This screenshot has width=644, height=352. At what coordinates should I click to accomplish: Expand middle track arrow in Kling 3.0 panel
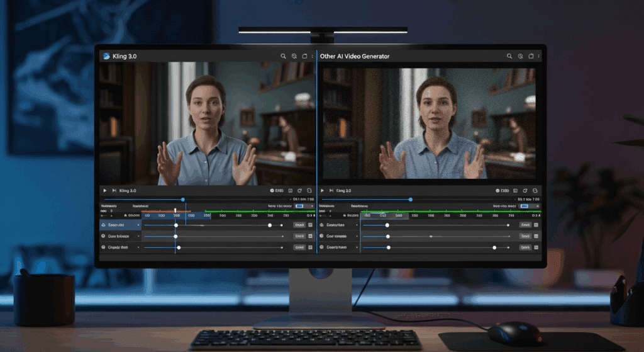tap(138, 236)
